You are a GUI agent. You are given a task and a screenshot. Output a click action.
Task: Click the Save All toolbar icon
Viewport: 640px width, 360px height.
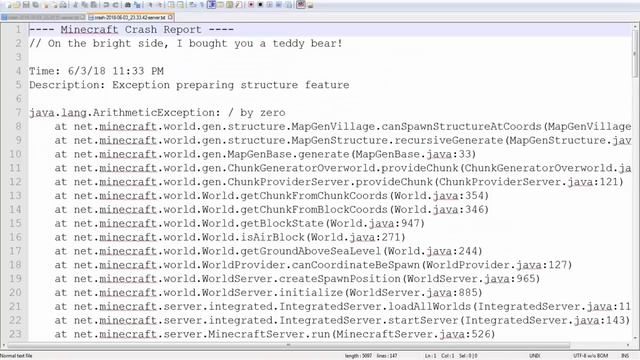point(36,5)
